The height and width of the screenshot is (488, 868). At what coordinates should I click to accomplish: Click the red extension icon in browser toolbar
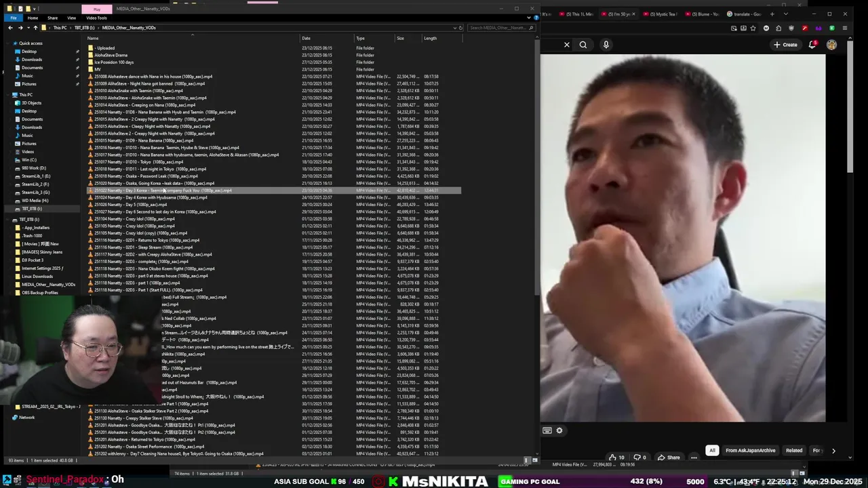(805, 28)
